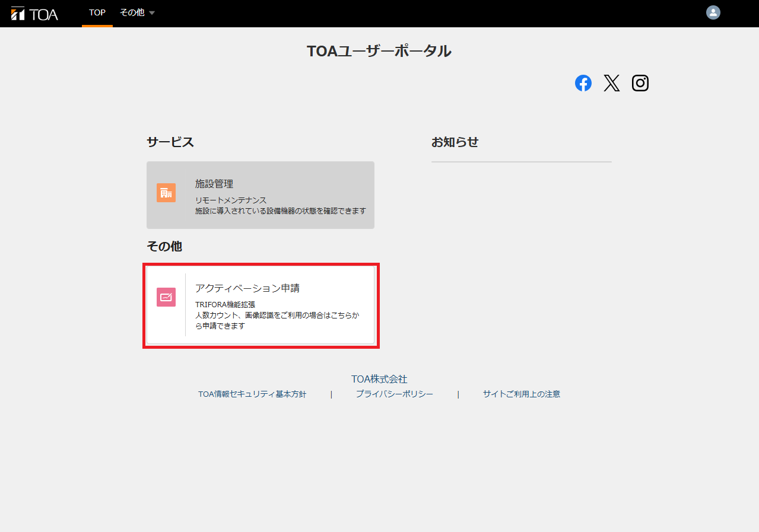Click the TRIFORA機能拡張 subtitle text
Image resolution: width=759 pixels, height=532 pixels.
[x=225, y=305]
